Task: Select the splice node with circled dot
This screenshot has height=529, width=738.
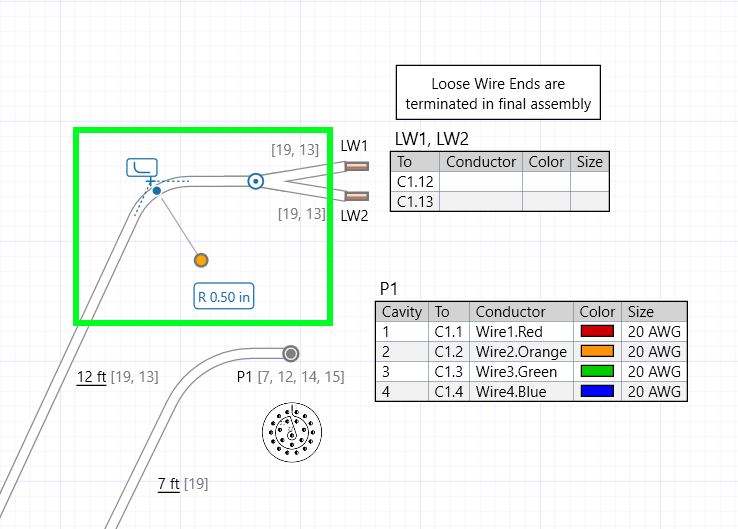Action: (256, 181)
